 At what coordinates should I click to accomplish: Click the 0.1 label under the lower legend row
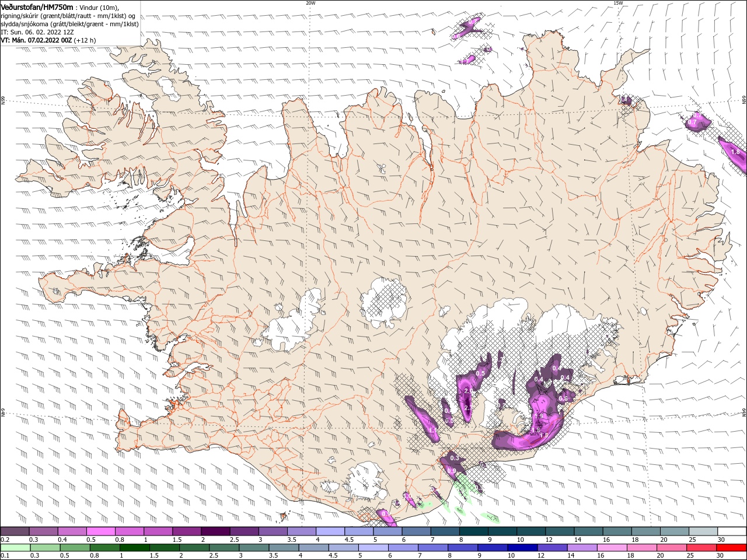5,556
